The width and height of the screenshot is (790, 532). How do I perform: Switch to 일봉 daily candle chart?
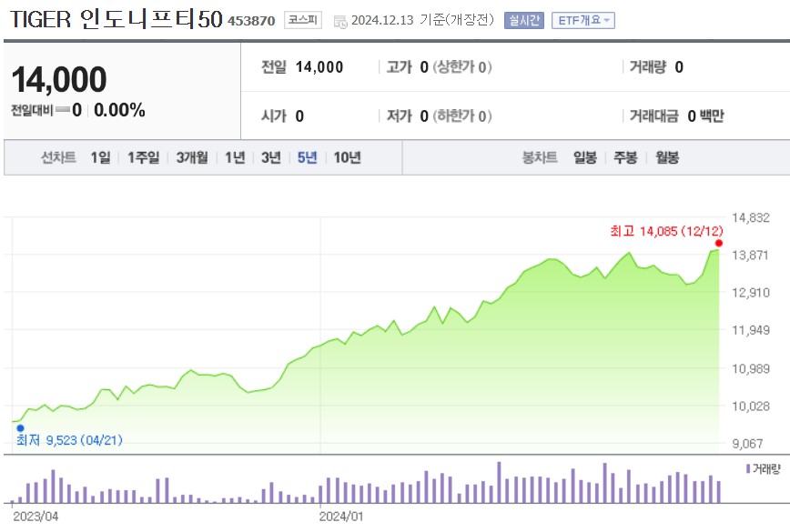coord(584,156)
